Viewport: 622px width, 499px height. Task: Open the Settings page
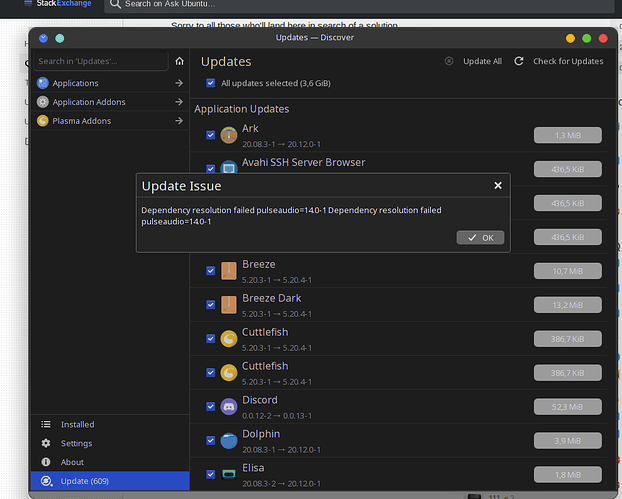pos(110,443)
